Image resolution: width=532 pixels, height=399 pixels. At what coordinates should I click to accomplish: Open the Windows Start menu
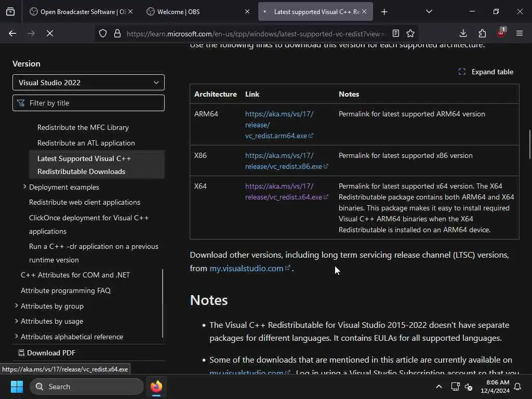17,387
